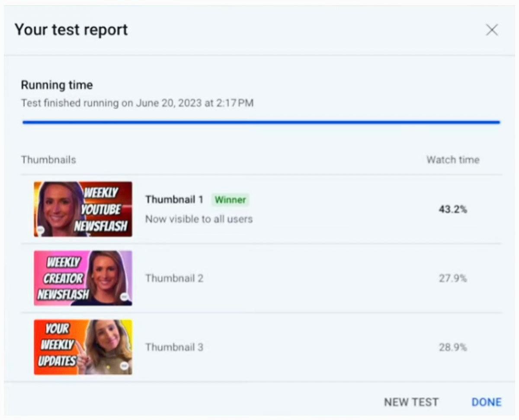Open the Weekly Creator Newsflash thumbnail

pyautogui.click(x=83, y=278)
